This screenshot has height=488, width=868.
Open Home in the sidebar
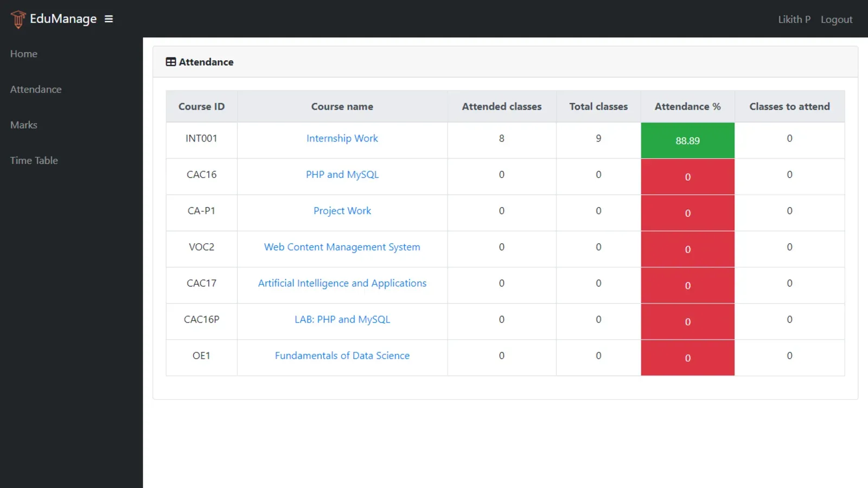click(24, 54)
